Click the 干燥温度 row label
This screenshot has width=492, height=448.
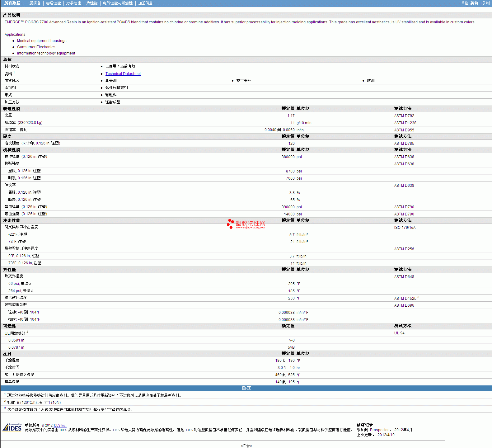[x=12, y=360]
